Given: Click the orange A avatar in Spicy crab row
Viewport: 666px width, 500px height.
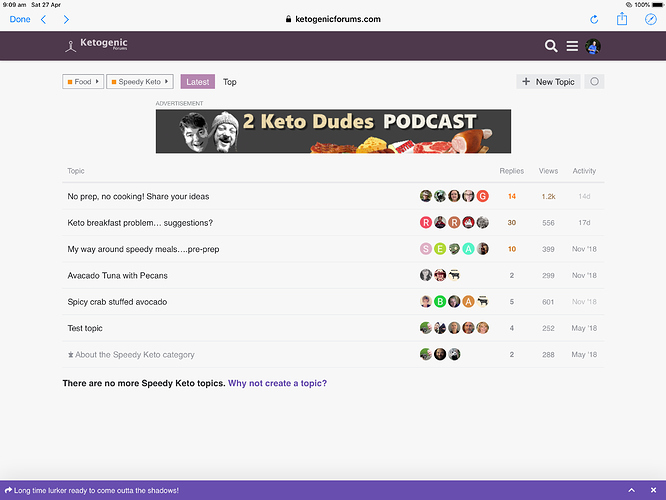Looking at the screenshot, I should click(x=468, y=301).
